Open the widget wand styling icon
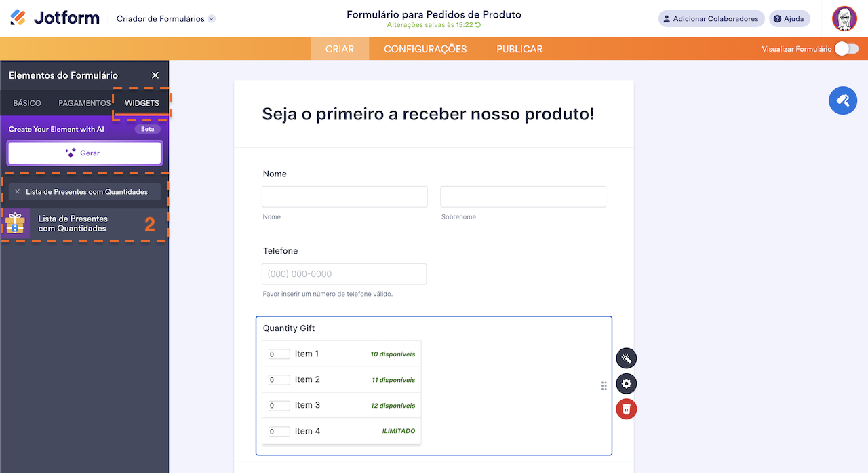Viewport: 868px width, 473px height. coord(626,358)
